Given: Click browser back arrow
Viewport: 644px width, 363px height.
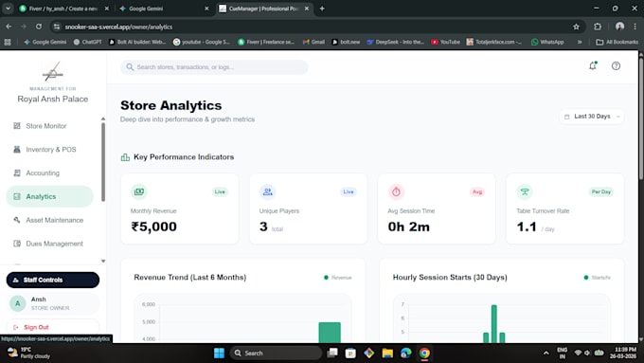Looking at the screenshot, I should tap(9, 27).
